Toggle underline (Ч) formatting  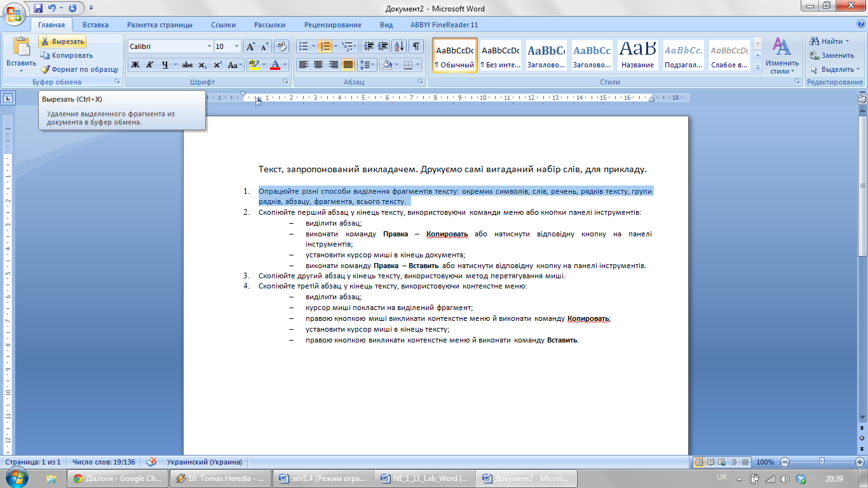point(165,65)
